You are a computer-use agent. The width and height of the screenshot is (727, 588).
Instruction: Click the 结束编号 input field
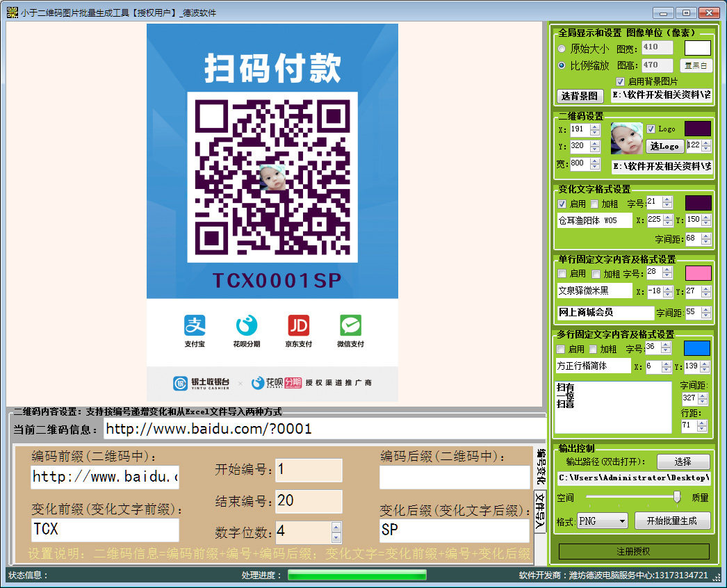[x=309, y=501]
